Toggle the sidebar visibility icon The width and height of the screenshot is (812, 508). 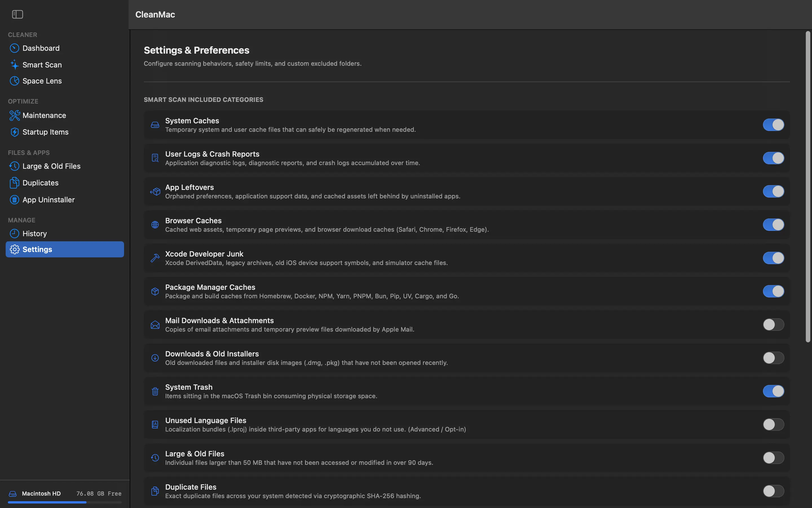(17, 14)
